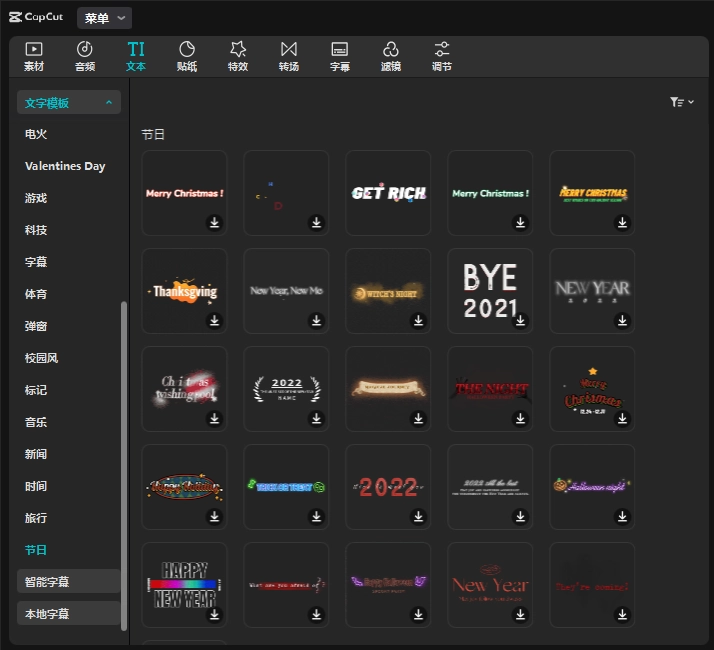This screenshot has height=650, width=714.
Task: Download the red 2022 template
Action: [x=418, y=517]
